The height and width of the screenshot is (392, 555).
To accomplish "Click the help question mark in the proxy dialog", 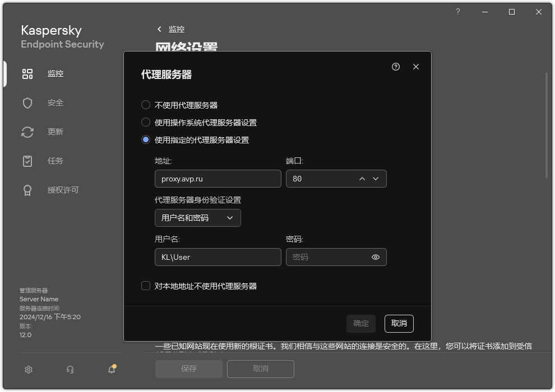I will coord(395,66).
